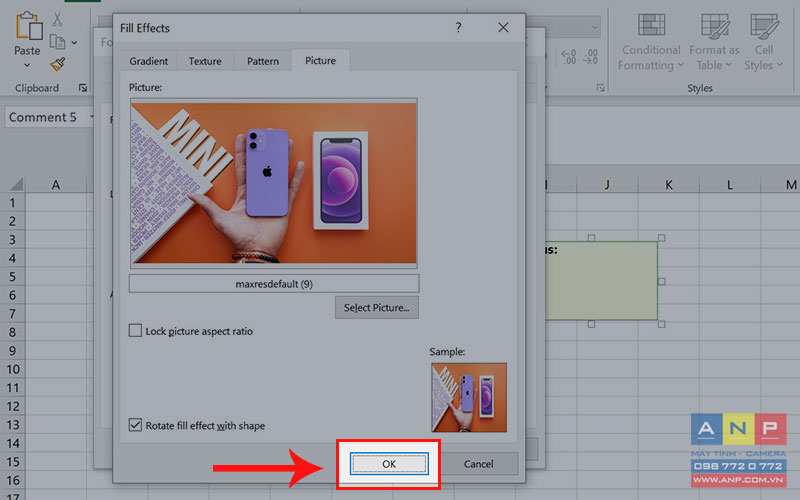Select column J header

tap(607, 185)
